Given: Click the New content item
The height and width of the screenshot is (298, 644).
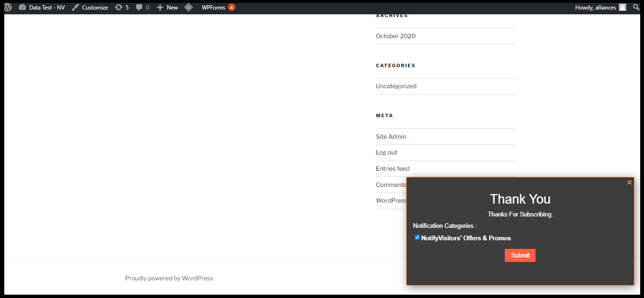Looking at the screenshot, I should click(167, 8).
